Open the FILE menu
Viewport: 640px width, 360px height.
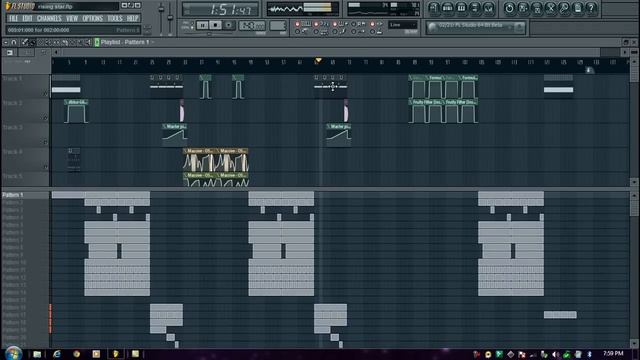pos(13,18)
